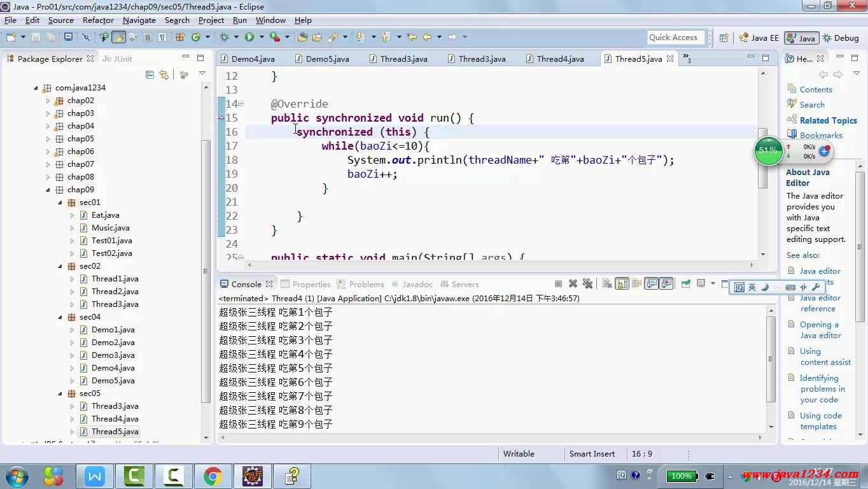This screenshot has width=868, height=489.
Task: Switch to the Problems tab
Action: click(361, 284)
